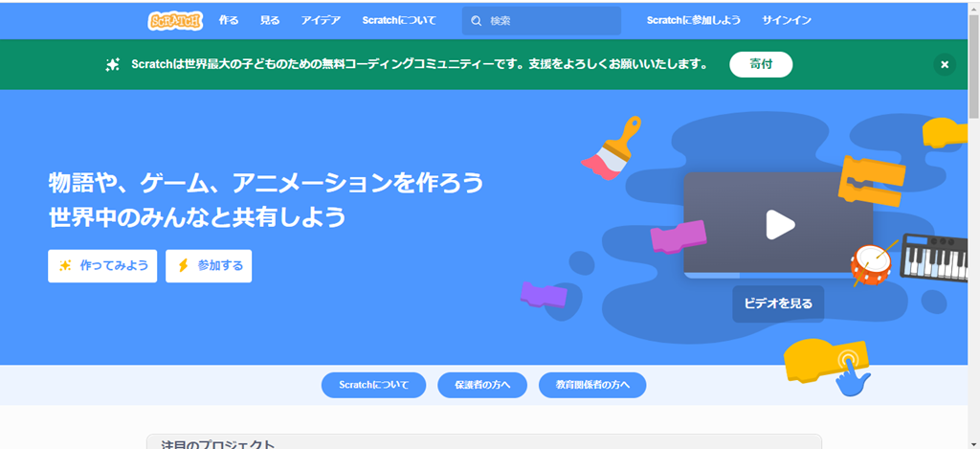This screenshot has height=449, width=980.
Task: Open the 教育関係者の方へ page
Action: [592, 385]
